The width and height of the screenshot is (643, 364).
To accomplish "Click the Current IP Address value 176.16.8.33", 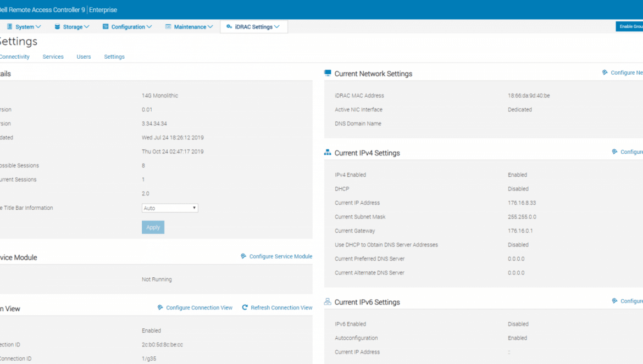I will click(x=522, y=203).
